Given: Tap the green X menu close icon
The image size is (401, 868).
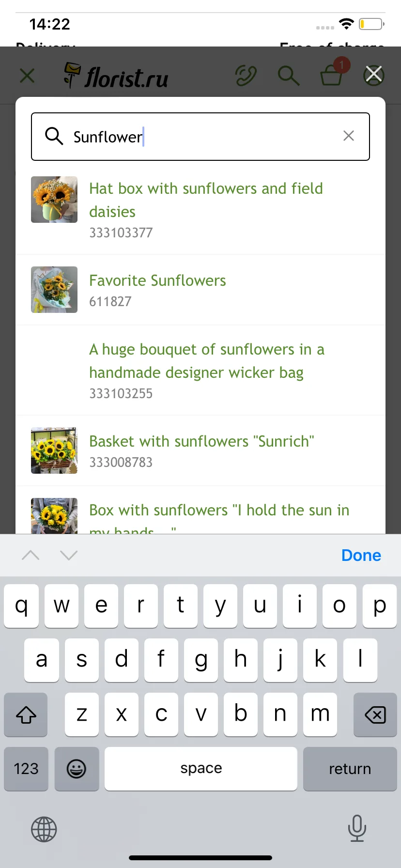Looking at the screenshot, I should pyautogui.click(x=27, y=75).
